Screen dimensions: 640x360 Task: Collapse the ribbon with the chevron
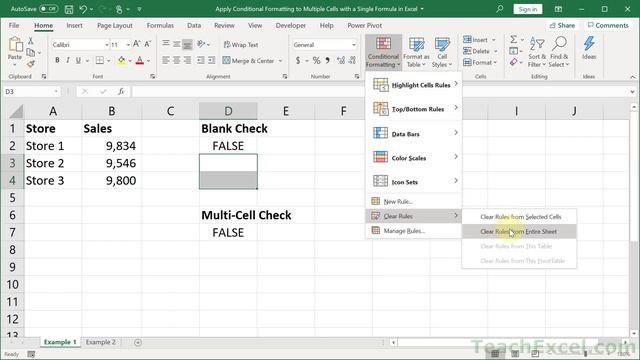(x=632, y=77)
